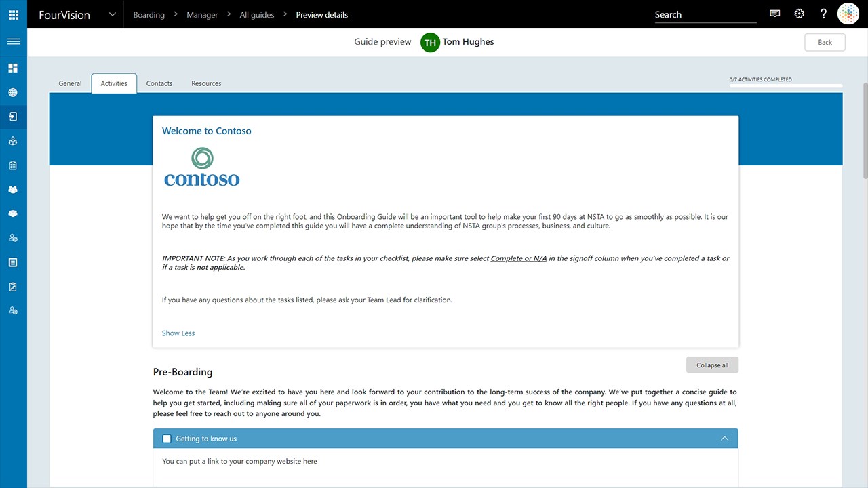Click the Complete or N/A underlined text

point(519,258)
